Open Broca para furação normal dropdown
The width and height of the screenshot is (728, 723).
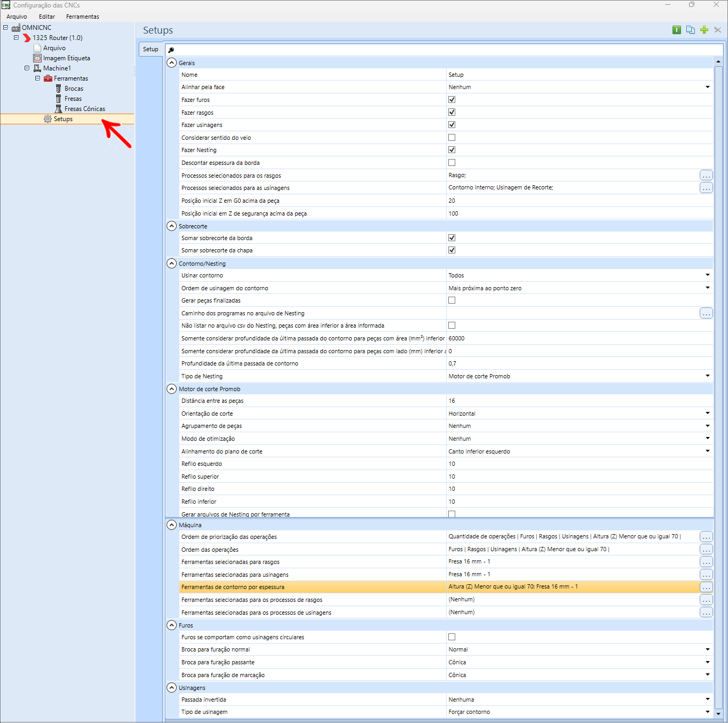click(708, 649)
